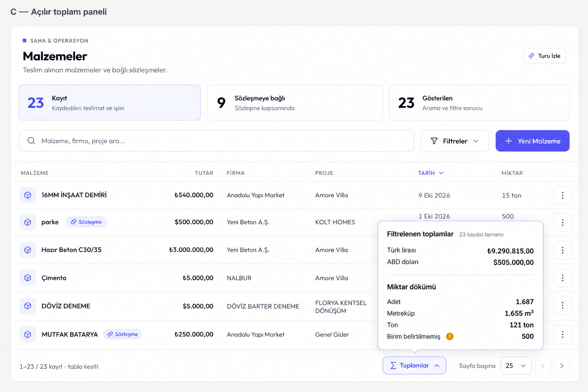This screenshot has width=588, height=392.
Task: Open three-dot menu for DÖVİZ DENEME row
Action: [562, 305]
